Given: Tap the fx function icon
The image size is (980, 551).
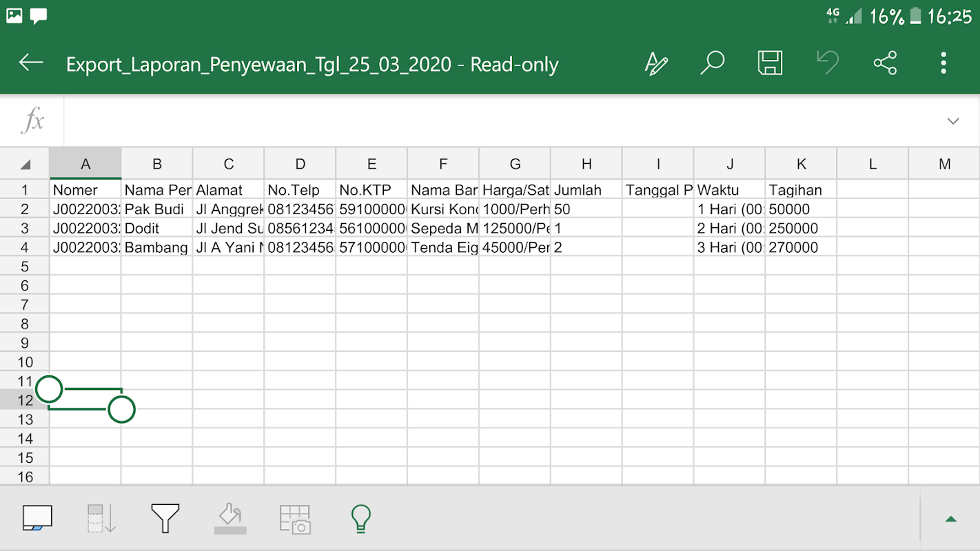Looking at the screenshot, I should click(32, 121).
